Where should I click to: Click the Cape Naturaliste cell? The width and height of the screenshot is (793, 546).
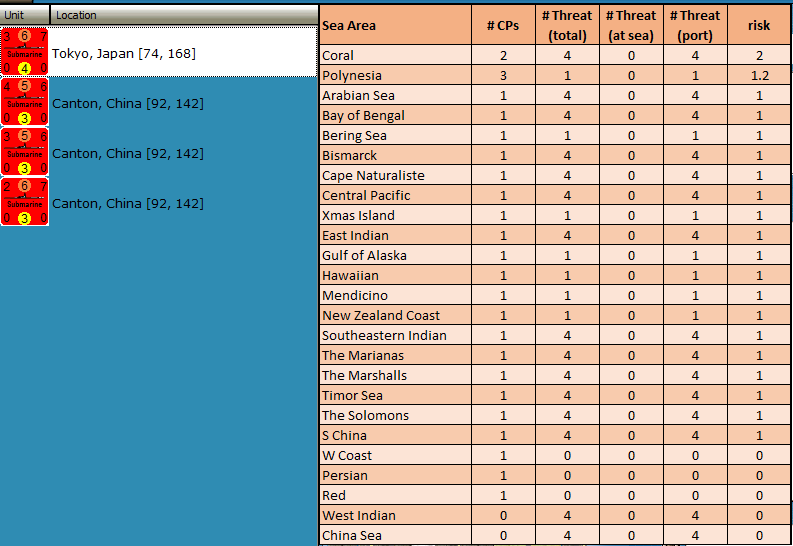tap(395, 175)
